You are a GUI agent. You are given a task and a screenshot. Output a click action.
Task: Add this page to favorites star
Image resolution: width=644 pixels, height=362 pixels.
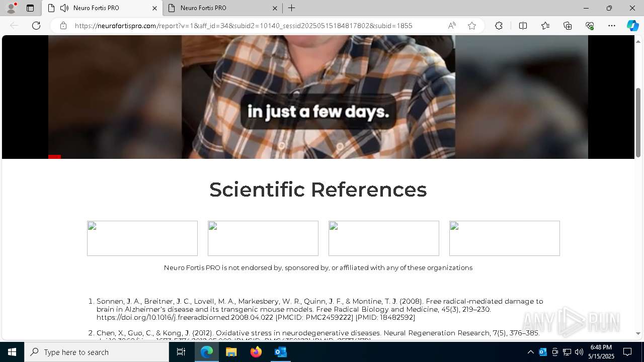[x=472, y=26]
